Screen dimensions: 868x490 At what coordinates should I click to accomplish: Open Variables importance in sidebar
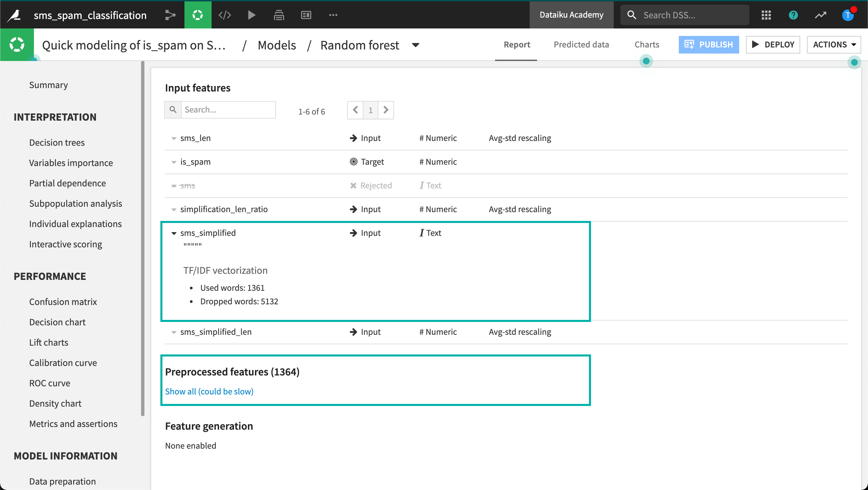[71, 163]
